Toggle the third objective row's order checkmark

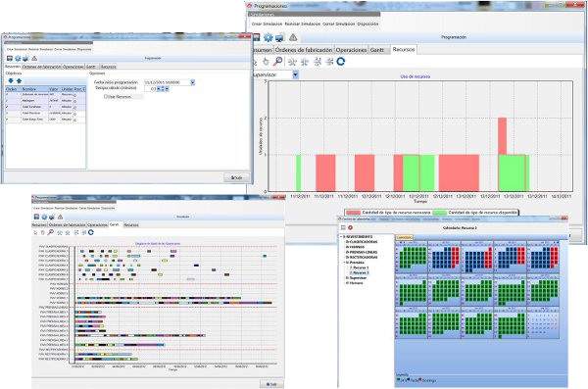click(7, 107)
